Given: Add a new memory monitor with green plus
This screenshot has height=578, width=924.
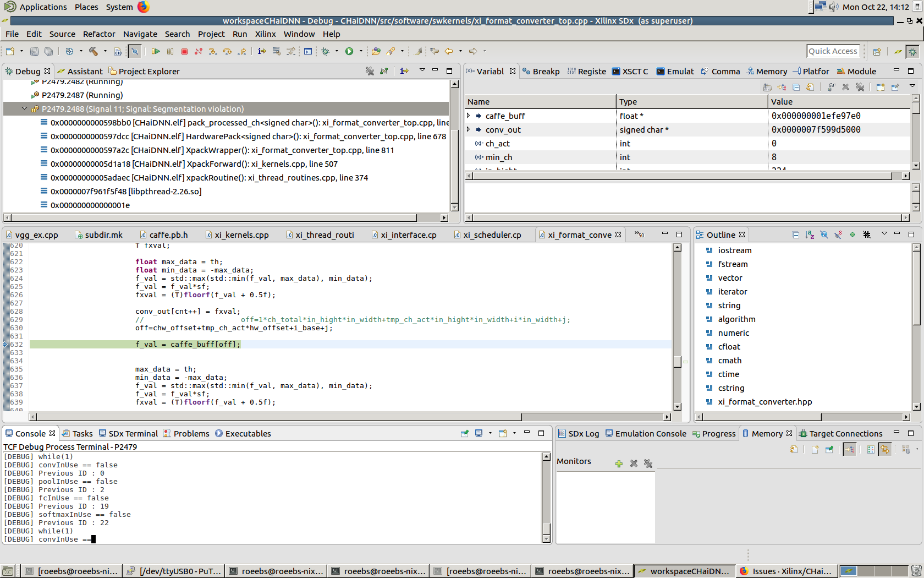Looking at the screenshot, I should 619,464.
